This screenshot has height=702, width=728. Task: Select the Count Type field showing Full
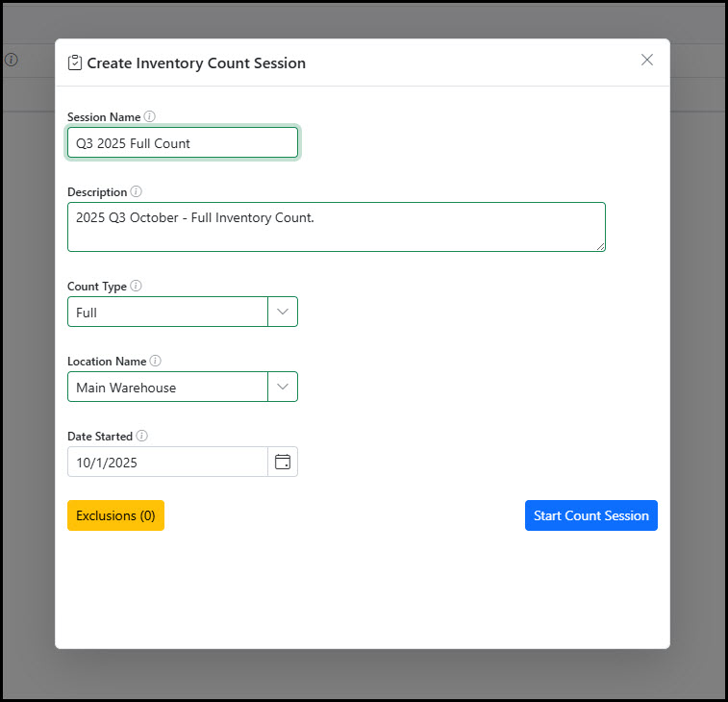(x=167, y=312)
